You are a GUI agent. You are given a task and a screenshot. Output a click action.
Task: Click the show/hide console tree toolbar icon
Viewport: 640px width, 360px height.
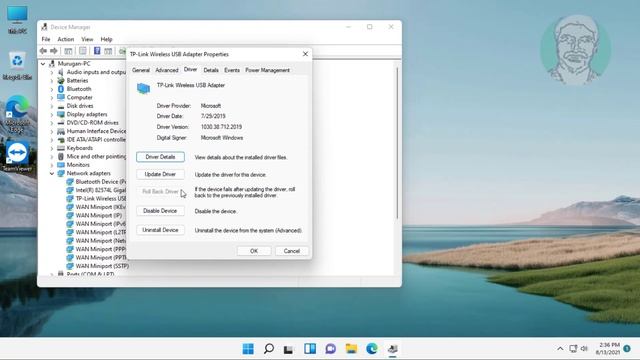tap(68, 51)
